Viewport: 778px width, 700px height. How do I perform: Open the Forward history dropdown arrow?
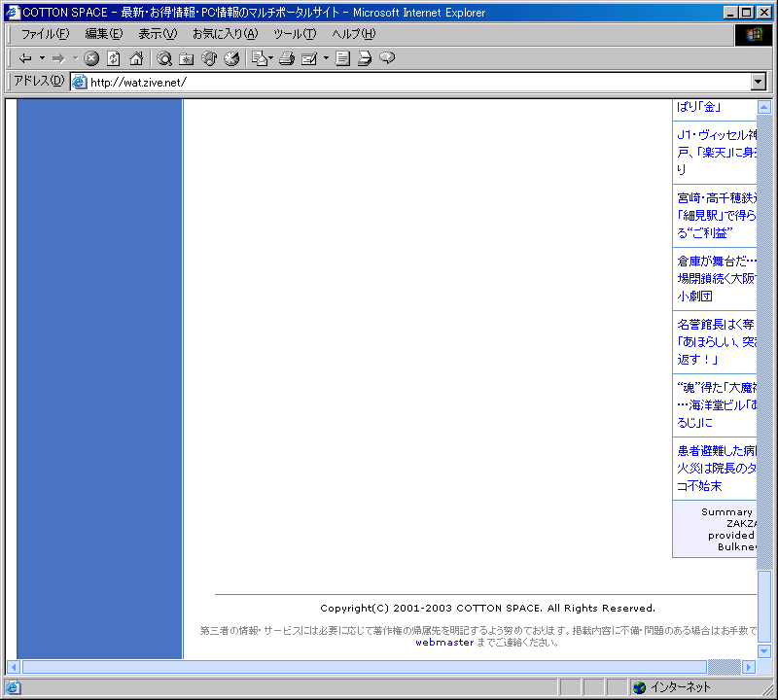pos(76,58)
